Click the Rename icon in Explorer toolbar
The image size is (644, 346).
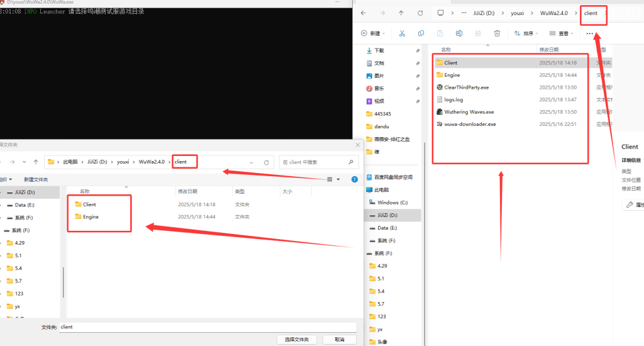[x=459, y=33]
